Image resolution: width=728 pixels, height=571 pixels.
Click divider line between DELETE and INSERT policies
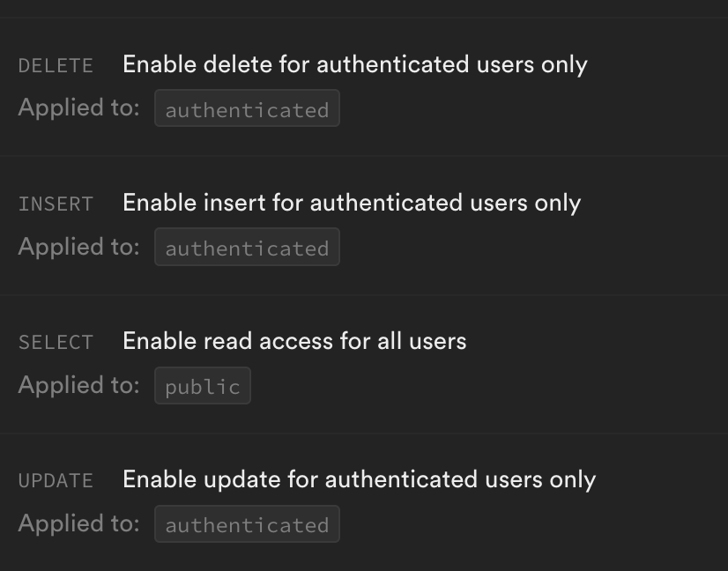click(x=364, y=156)
